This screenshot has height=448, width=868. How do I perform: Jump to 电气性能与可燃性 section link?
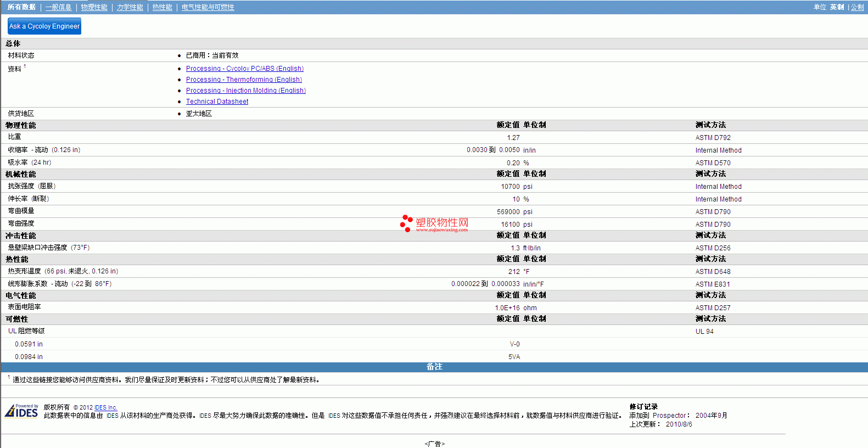(x=208, y=7)
